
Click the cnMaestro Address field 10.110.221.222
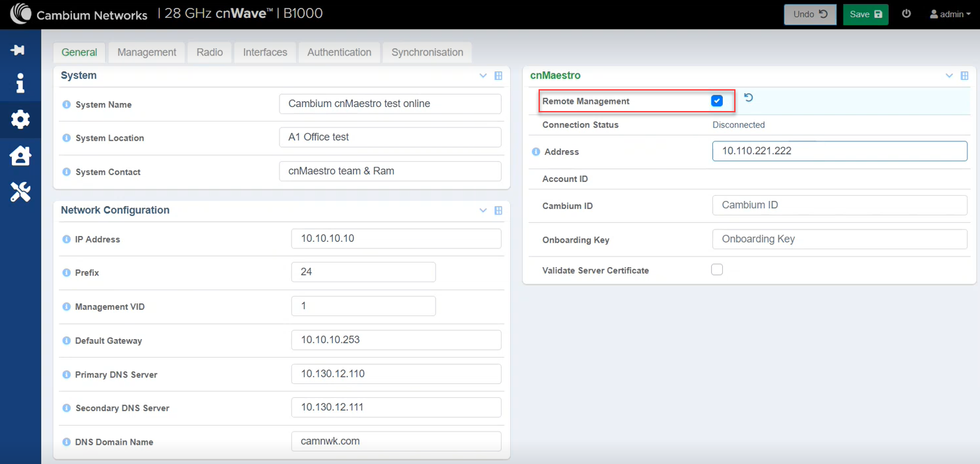coord(839,151)
